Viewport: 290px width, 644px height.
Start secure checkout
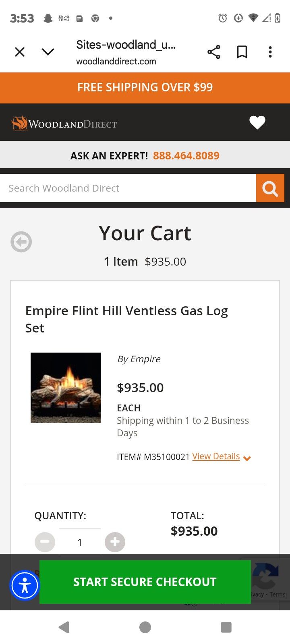click(x=145, y=582)
